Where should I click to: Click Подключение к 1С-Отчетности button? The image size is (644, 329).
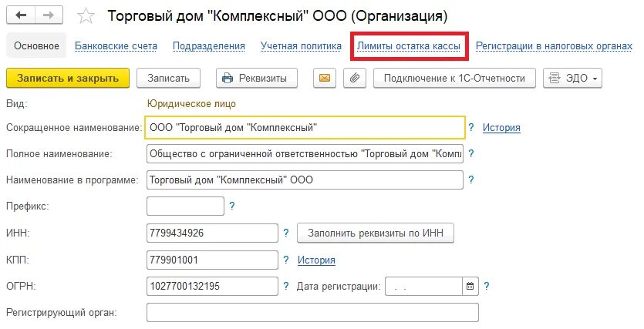(454, 78)
